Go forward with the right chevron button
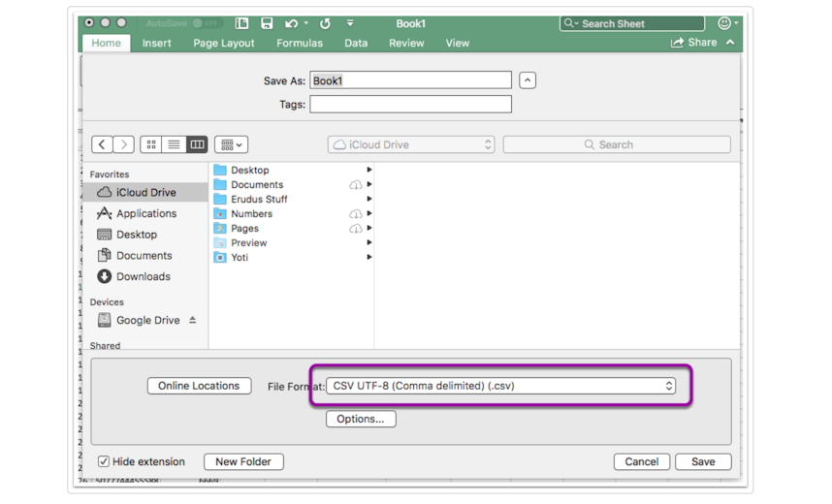 click(x=123, y=144)
